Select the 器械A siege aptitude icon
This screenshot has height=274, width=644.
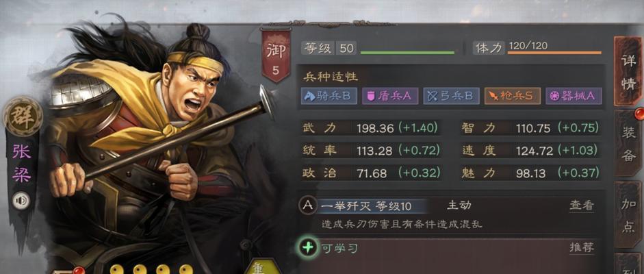click(x=574, y=96)
